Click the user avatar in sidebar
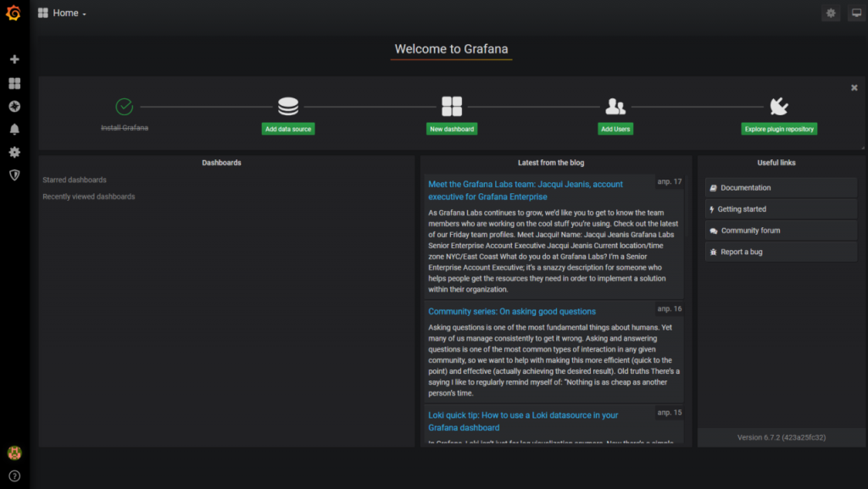 point(14,453)
